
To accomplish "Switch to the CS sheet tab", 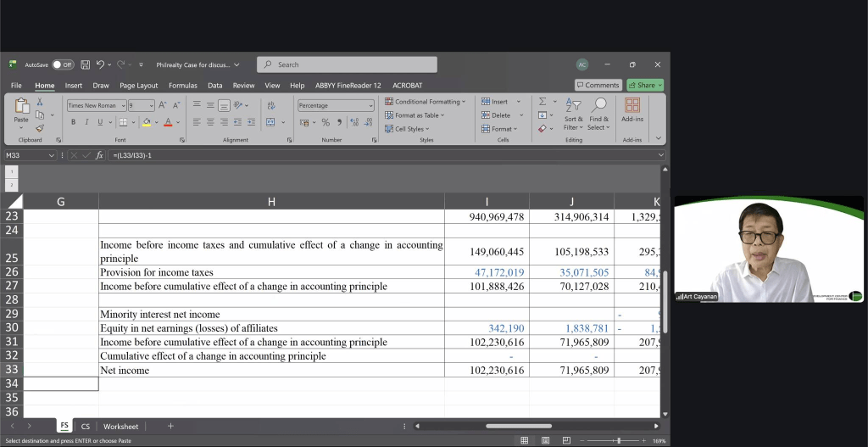I will coord(86,426).
